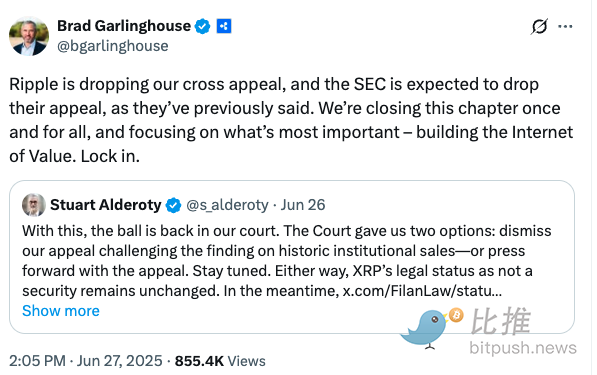Image resolution: width=597 pixels, height=375 pixels.
Task: Open the quoted tweet body text
Action: click(287, 261)
